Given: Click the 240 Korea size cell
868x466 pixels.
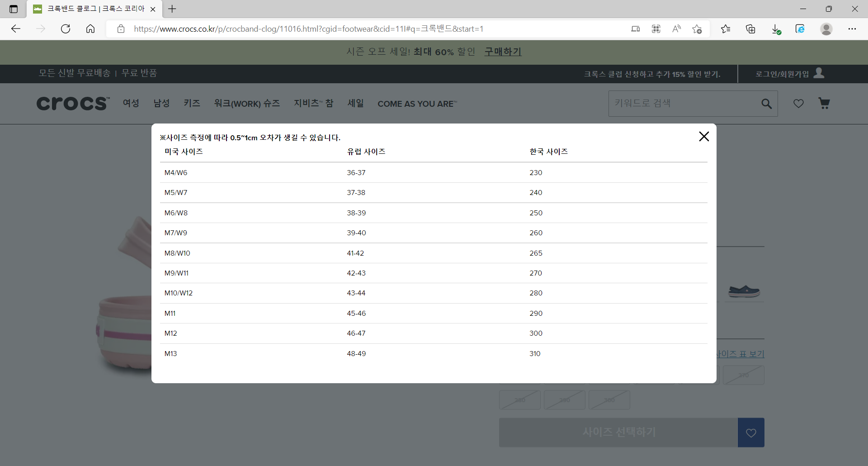Looking at the screenshot, I should pyautogui.click(x=536, y=193).
